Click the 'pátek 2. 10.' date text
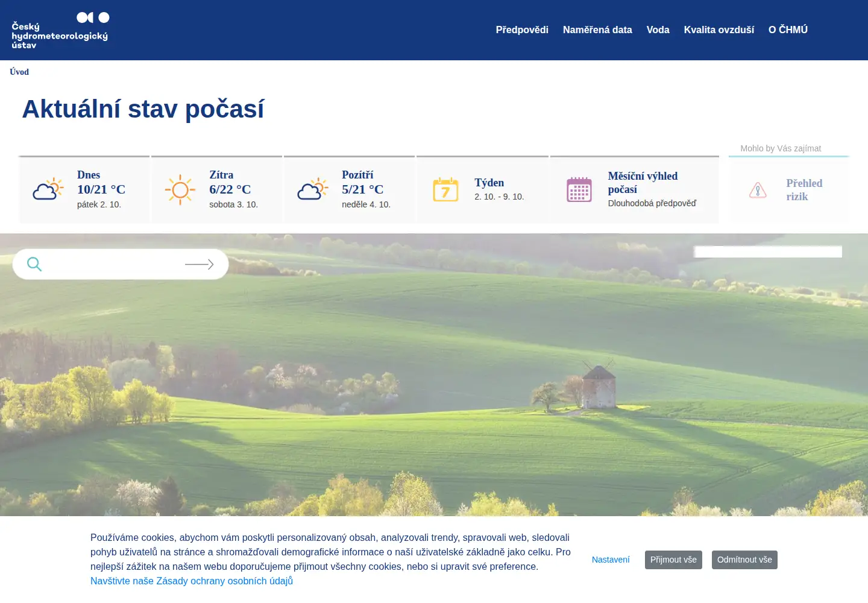The image size is (868, 603). (99, 204)
